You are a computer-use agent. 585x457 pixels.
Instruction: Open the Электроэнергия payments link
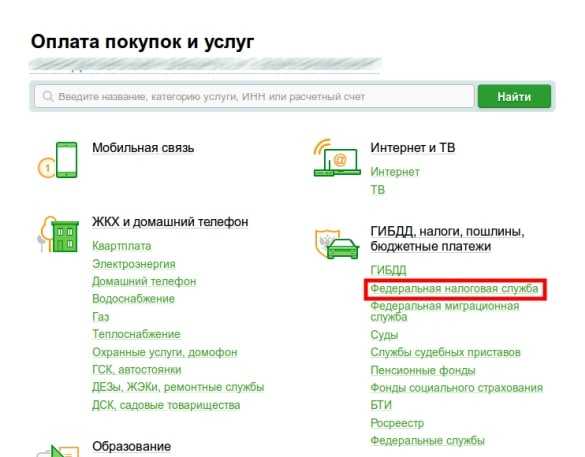coord(134,264)
